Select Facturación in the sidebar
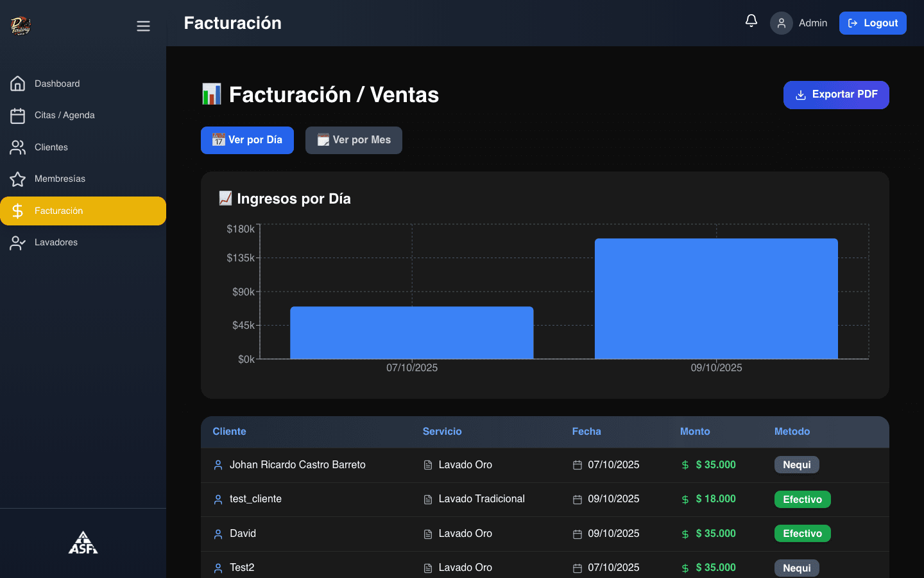 [x=83, y=211]
